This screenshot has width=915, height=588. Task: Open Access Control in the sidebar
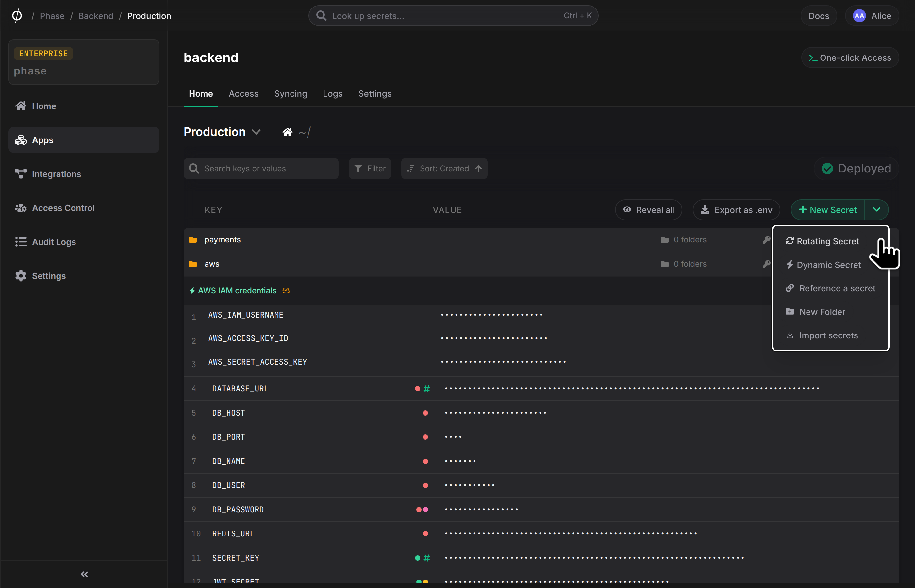[84, 208]
